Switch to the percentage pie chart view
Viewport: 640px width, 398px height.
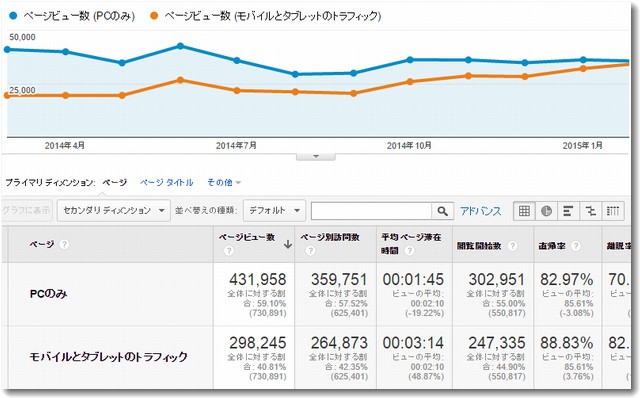click(x=546, y=211)
